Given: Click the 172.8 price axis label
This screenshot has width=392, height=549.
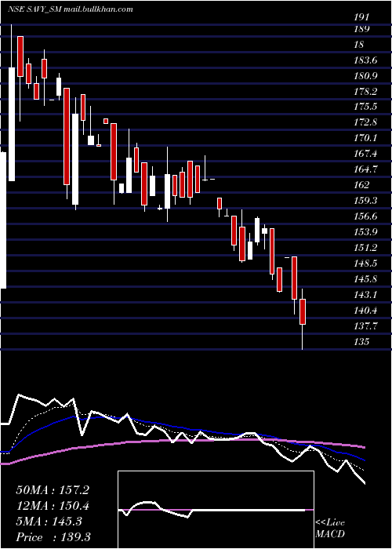Looking at the screenshot, I should pyautogui.click(x=365, y=122).
